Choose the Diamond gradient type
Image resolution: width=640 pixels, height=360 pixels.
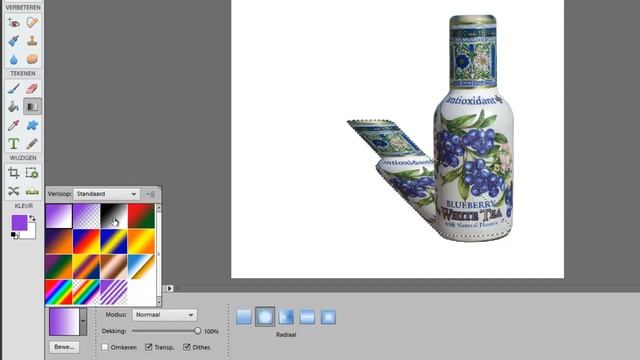[329, 317]
